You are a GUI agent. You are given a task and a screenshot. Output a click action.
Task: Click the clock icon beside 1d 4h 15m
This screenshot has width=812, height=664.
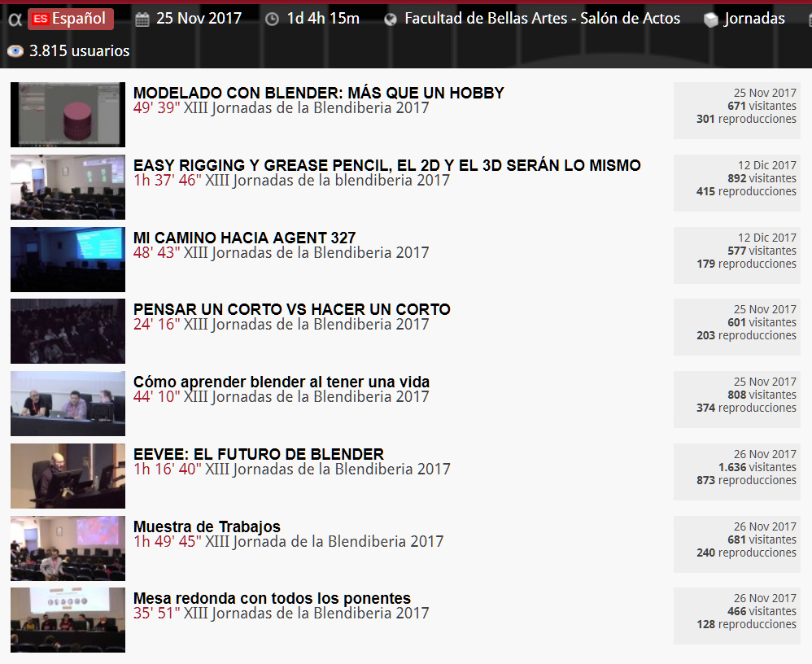point(272,20)
